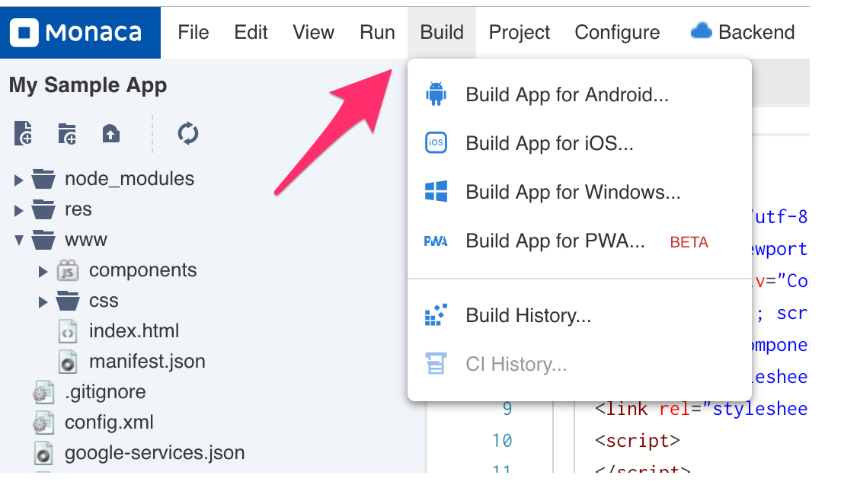
Task: Click the google-services.json file icon
Action: click(43, 454)
